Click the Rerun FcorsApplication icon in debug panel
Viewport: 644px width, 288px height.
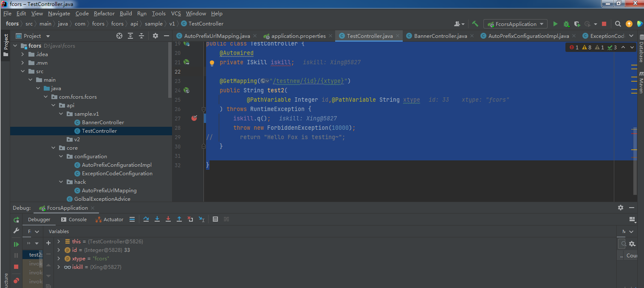[16, 220]
